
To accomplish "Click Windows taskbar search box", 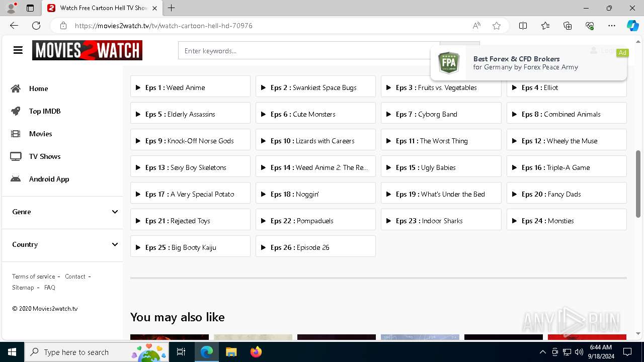I will coord(97,352).
